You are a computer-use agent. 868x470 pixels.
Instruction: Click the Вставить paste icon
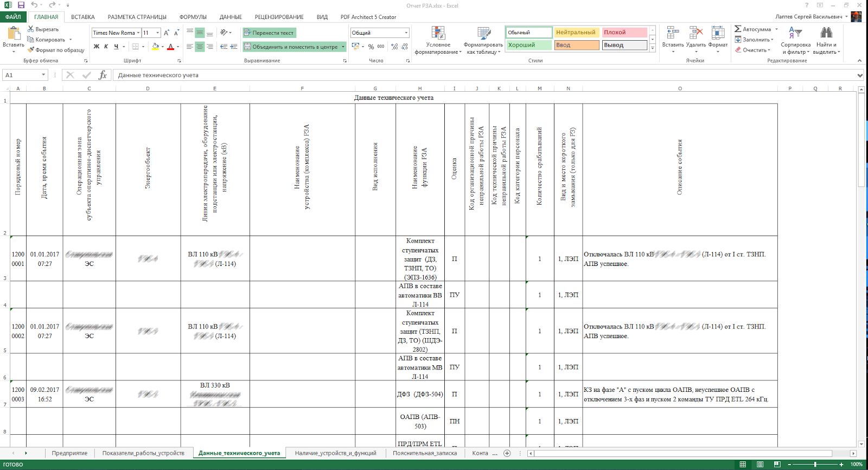(13, 34)
